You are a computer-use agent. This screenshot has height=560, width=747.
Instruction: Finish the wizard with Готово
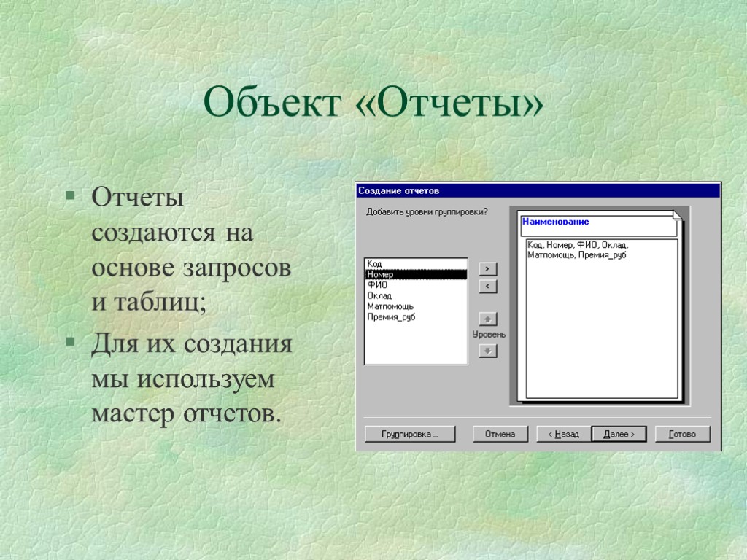coord(683,434)
